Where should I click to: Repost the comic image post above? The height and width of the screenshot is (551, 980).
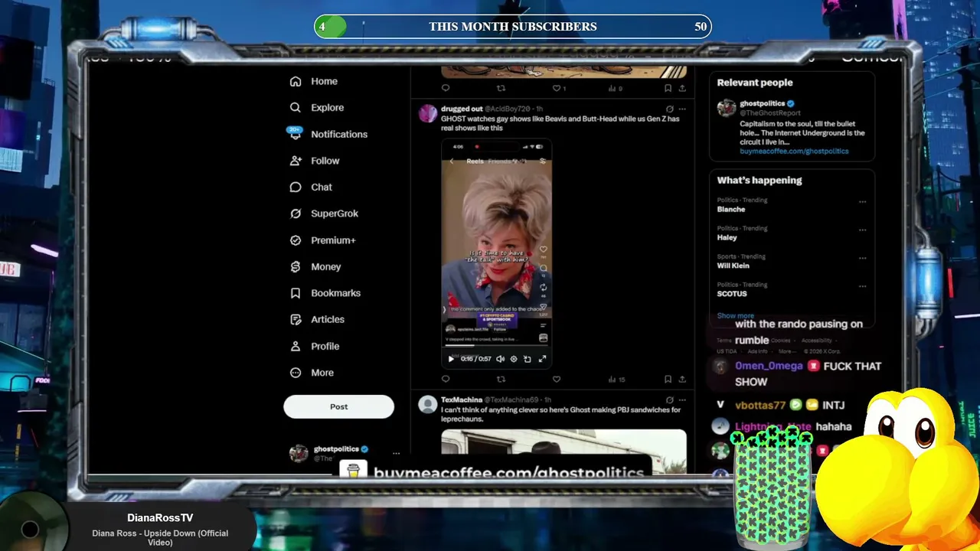501,88
